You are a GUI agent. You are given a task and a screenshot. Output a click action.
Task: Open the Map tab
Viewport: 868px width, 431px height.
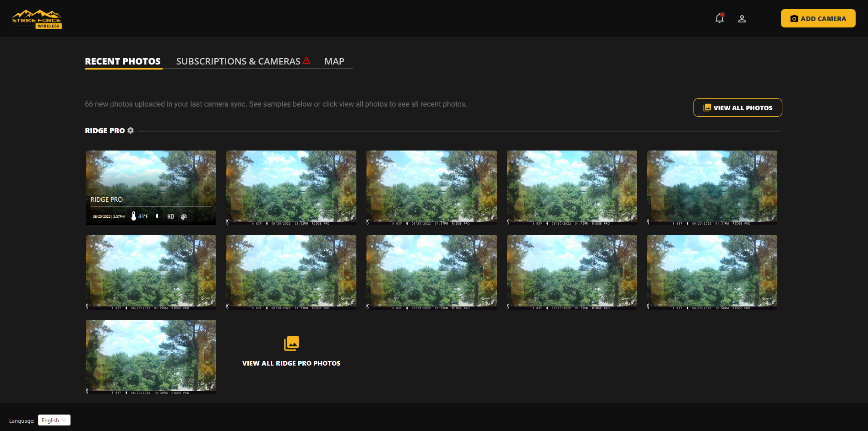click(334, 61)
